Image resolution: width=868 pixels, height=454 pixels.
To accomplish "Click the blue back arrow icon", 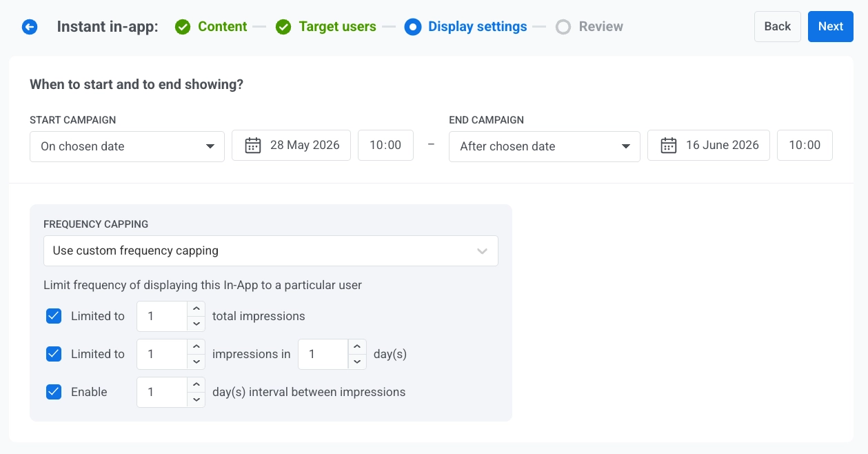I will pos(29,27).
